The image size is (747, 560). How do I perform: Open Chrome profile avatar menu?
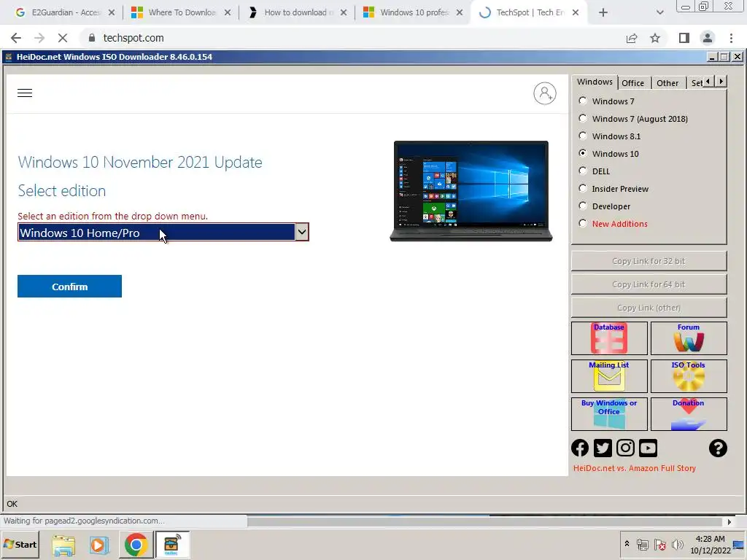click(x=708, y=38)
